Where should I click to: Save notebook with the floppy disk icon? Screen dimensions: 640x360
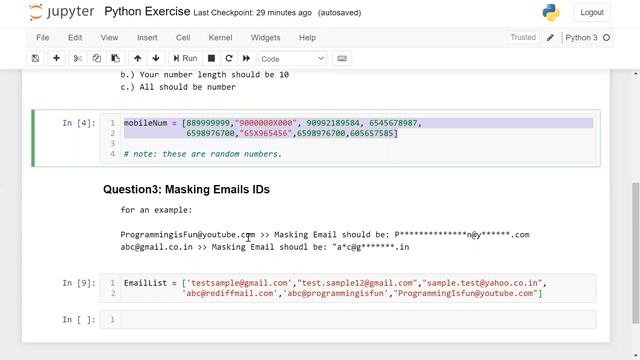[36, 58]
